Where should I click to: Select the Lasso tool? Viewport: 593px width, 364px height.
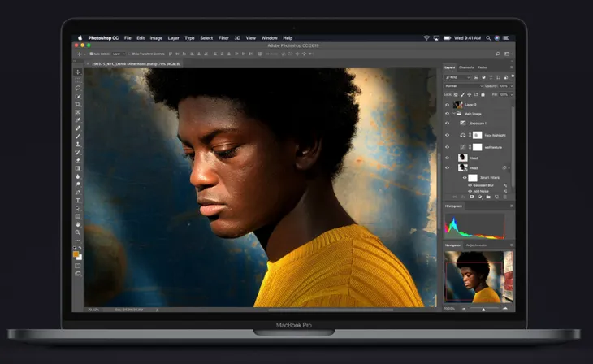[x=78, y=88]
